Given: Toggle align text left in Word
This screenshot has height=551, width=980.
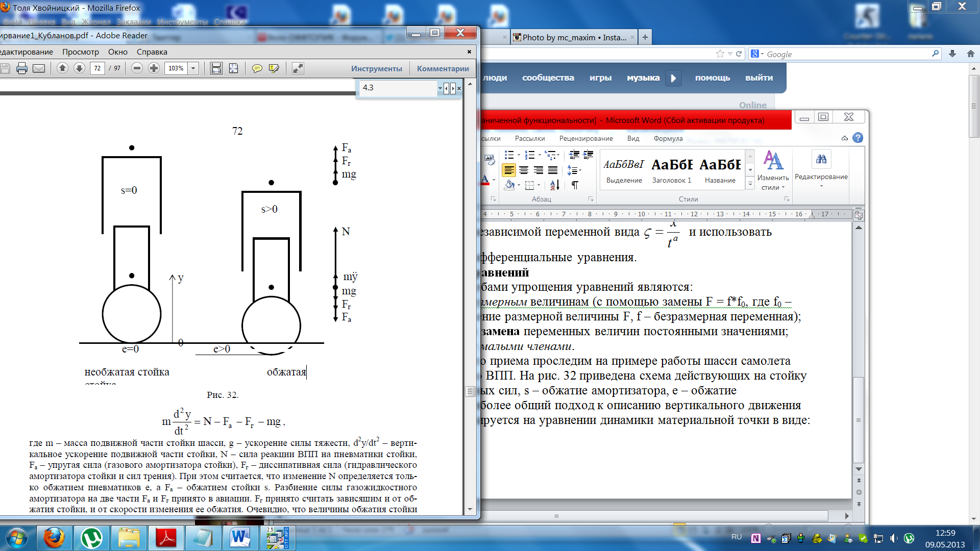Looking at the screenshot, I should pos(509,170).
